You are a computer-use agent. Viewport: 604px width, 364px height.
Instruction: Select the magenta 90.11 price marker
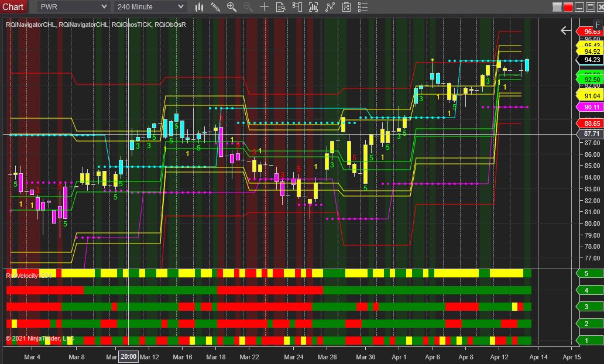point(592,107)
